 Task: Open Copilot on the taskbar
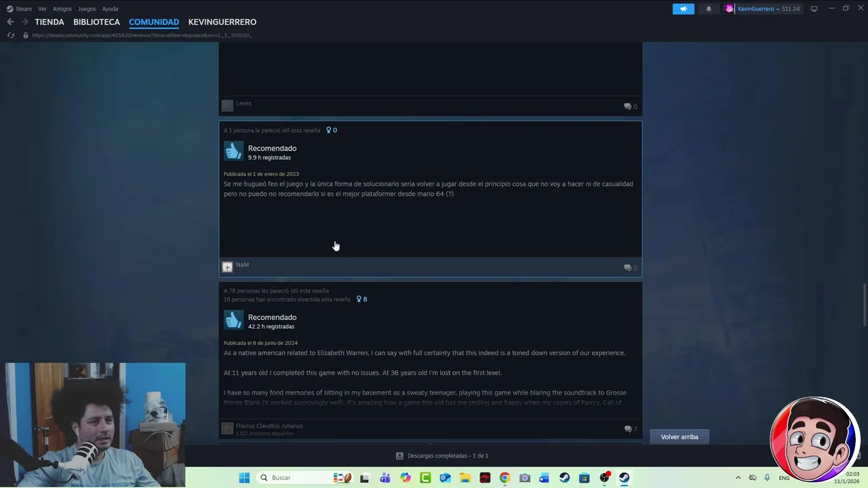click(406, 478)
